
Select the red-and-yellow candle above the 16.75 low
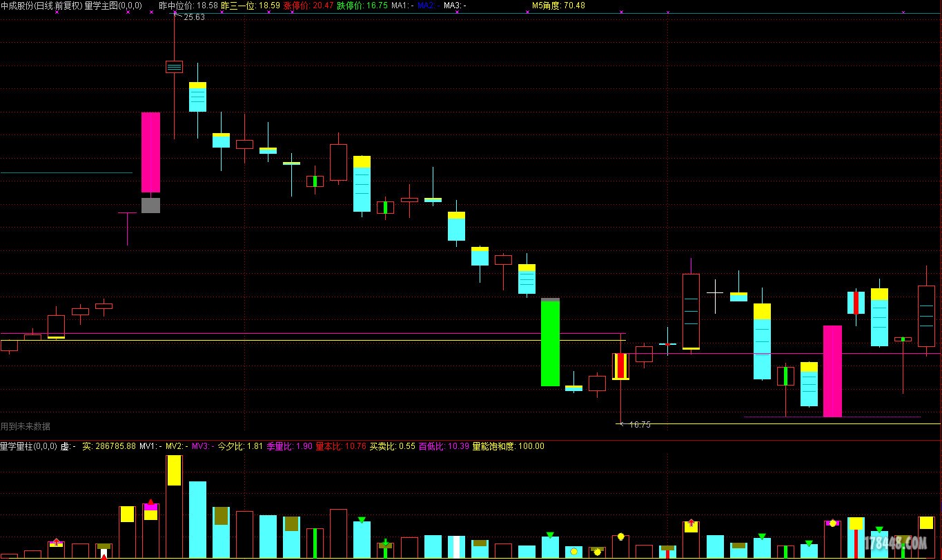click(x=620, y=366)
